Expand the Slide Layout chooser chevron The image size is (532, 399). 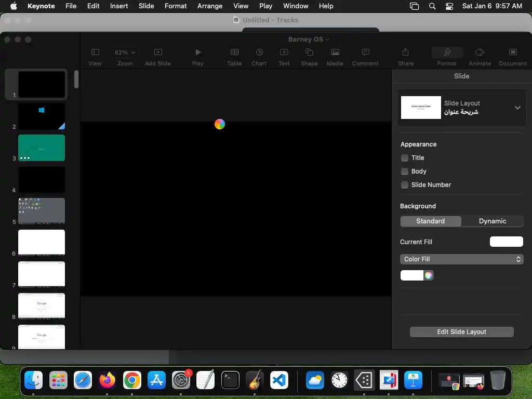[x=517, y=108]
